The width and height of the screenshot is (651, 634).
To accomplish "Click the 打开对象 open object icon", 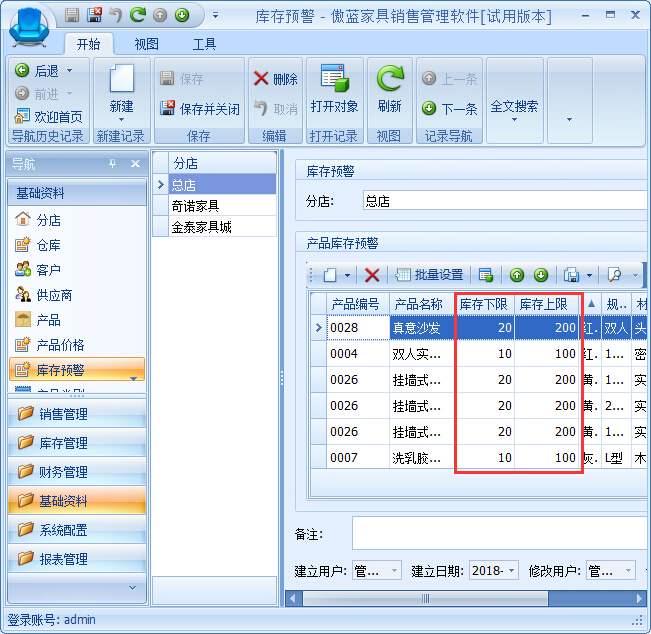I will point(334,82).
